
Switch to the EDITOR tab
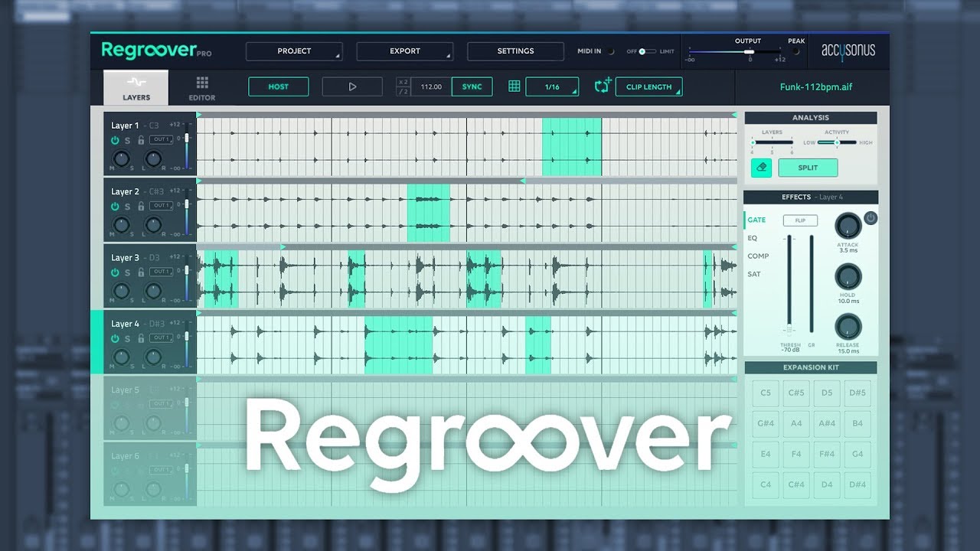(202, 88)
